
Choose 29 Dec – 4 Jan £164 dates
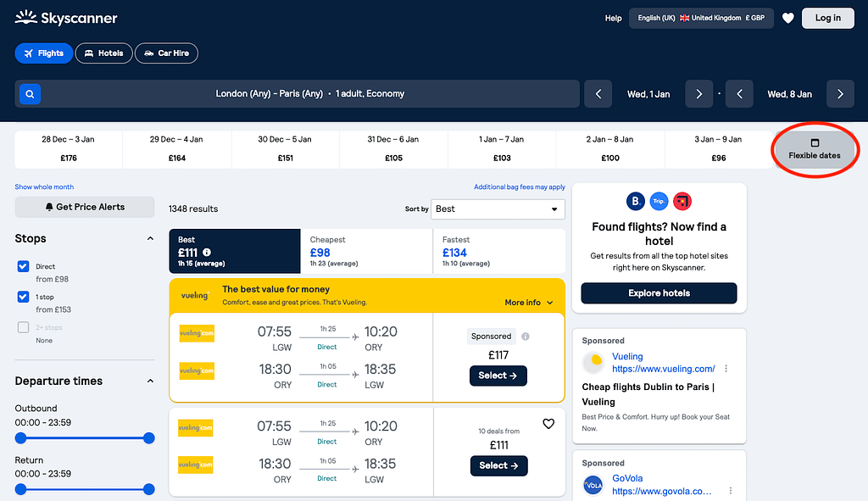[176, 149]
